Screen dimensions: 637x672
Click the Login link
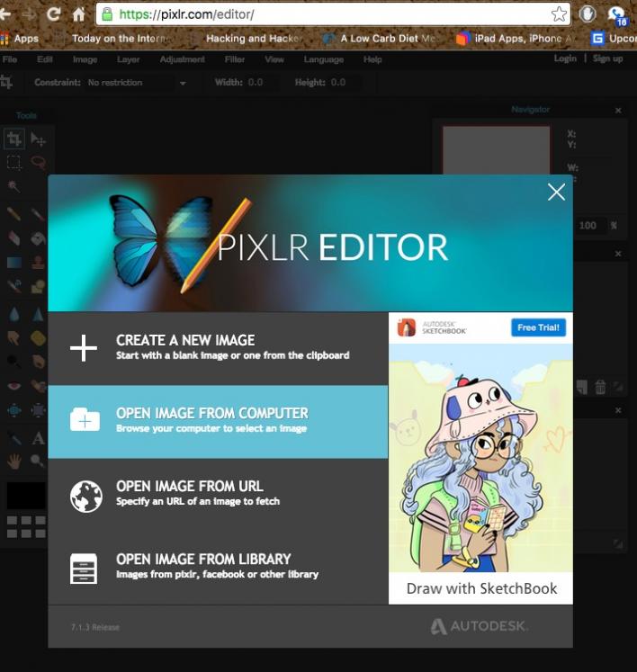(565, 58)
